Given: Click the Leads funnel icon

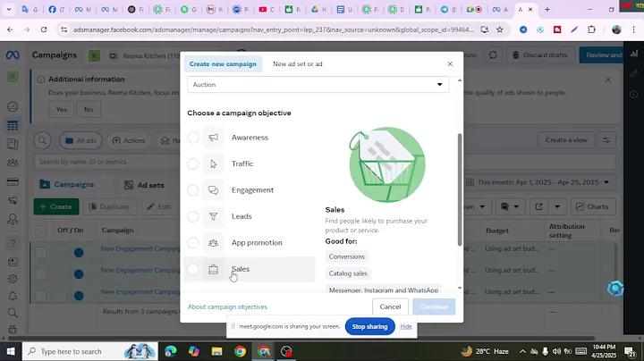Looking at the screenshot, I should (213, 216).
